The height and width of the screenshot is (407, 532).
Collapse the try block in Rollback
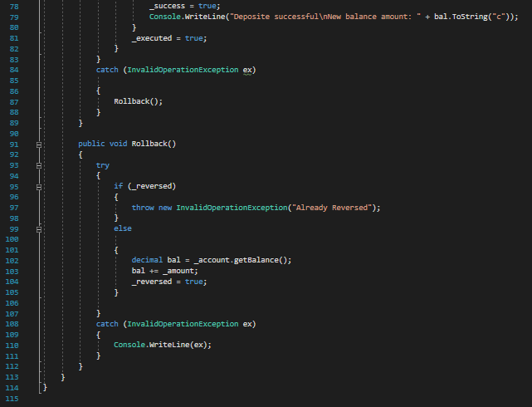click(39, 165)
